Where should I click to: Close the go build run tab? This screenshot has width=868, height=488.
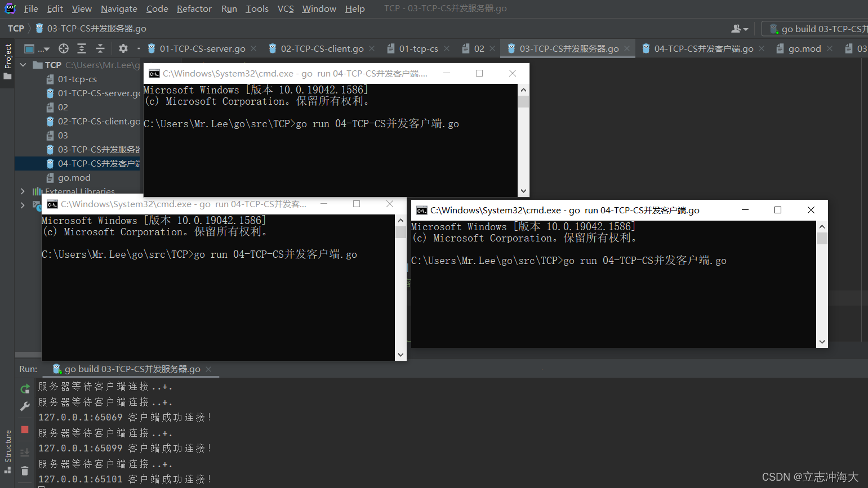pyautogui.click(x=208, y=369)
